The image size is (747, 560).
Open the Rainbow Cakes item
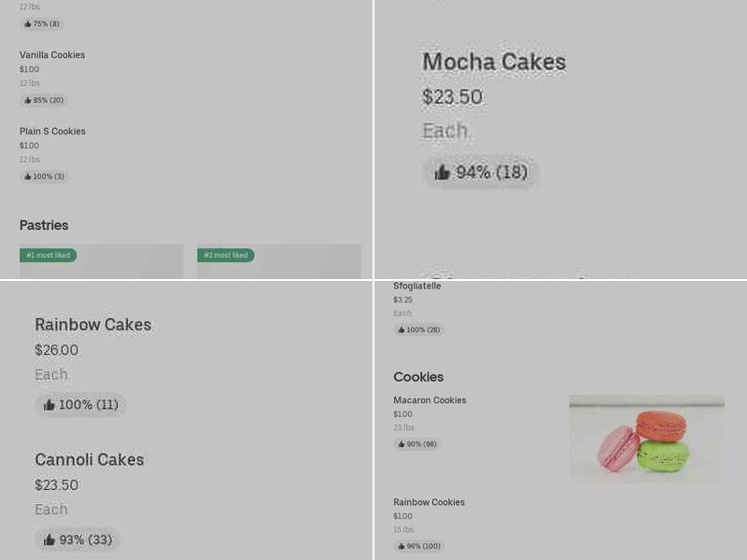pyautogui.click(x=92, y=325)
